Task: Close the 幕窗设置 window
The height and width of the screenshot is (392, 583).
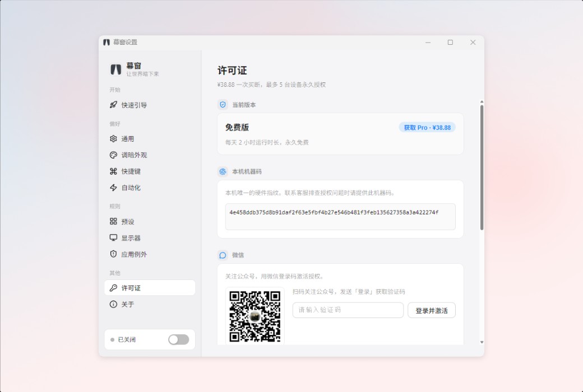Action: tap(473, 43)
